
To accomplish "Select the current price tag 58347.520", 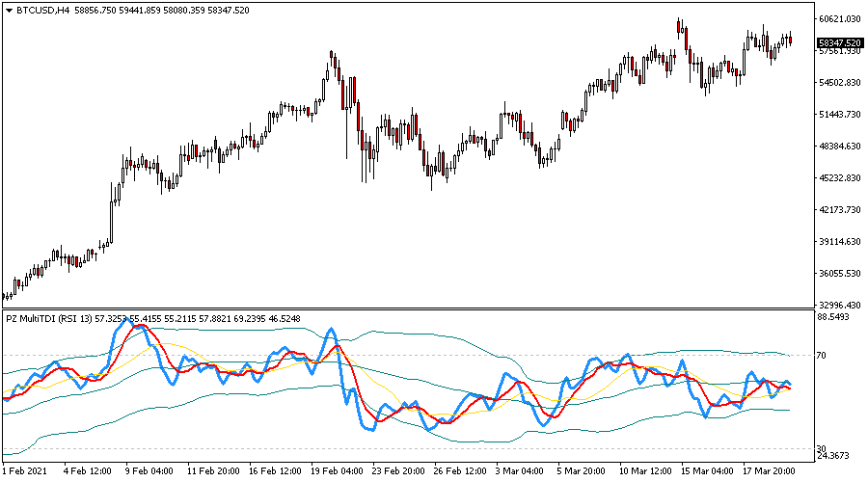I will (838, 43).
